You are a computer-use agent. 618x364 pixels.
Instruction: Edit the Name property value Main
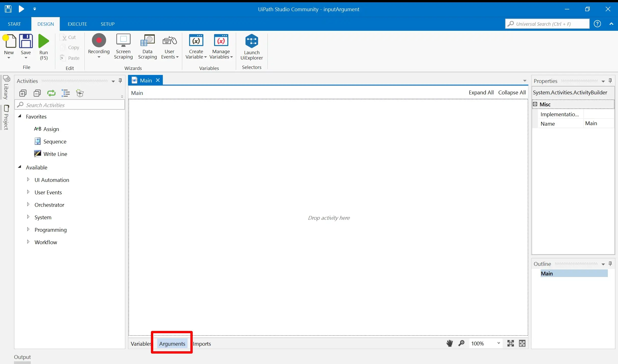(599, 123)
